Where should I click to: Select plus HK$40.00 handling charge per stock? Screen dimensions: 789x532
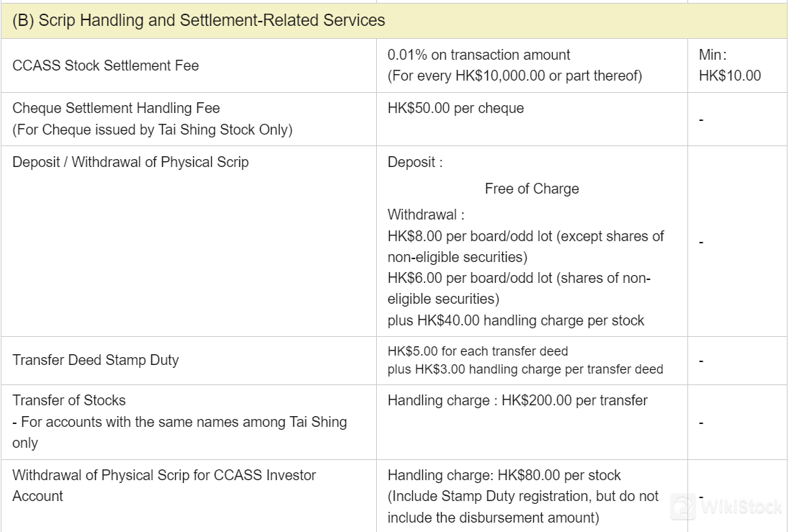pyautogui.click(x=516, y=321)
